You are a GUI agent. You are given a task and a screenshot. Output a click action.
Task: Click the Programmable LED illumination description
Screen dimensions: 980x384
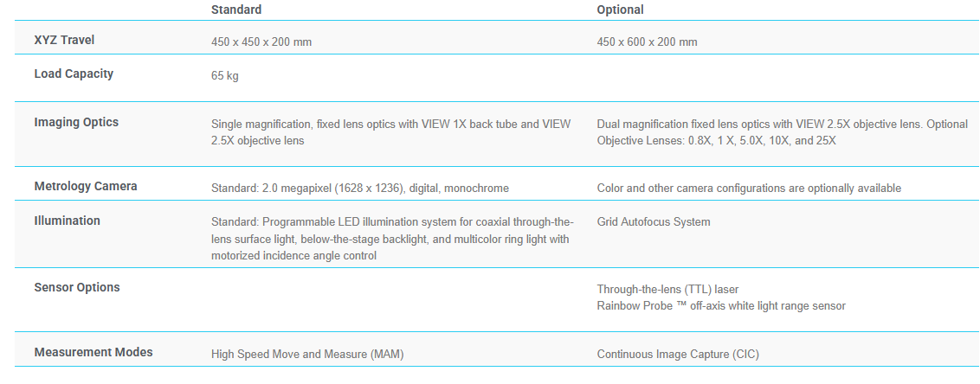391,238
